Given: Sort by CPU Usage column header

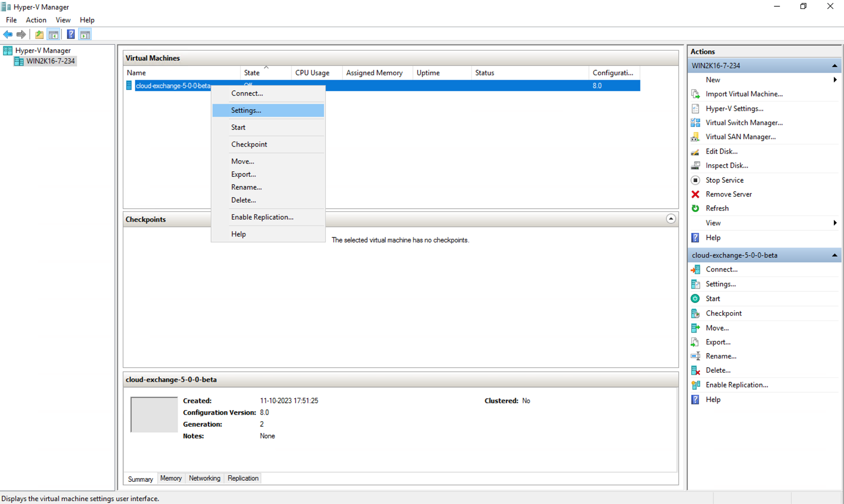Looking at the screenshot, I should 316,73.
